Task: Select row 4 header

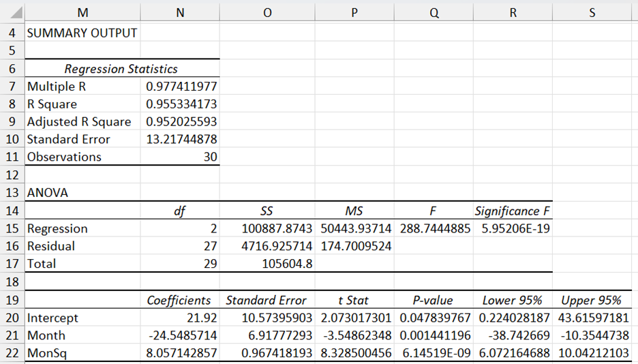Action: [12, 33]
